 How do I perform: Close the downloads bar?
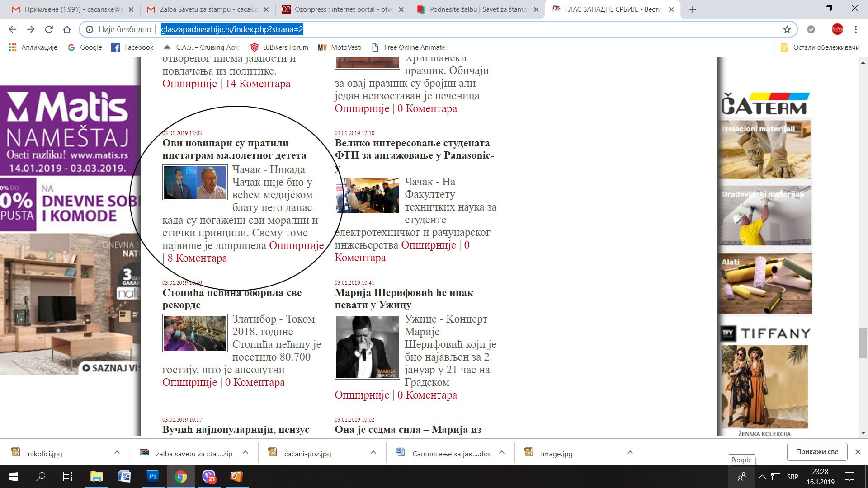click(858, 452)
